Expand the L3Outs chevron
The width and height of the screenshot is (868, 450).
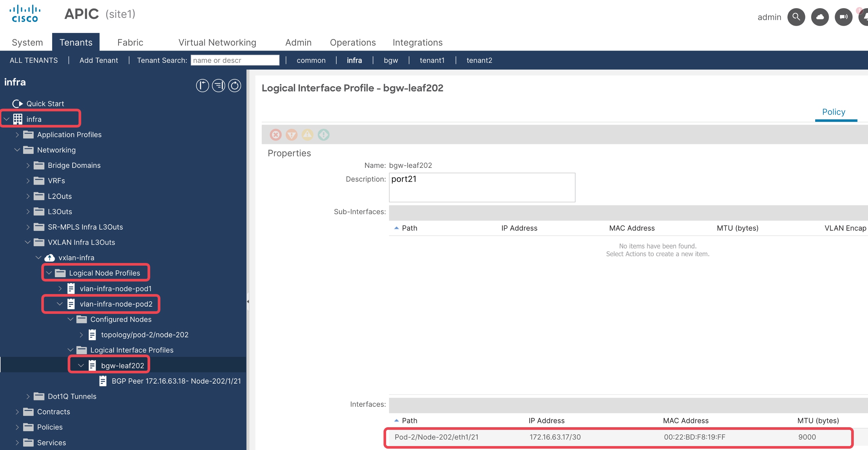tap(28, 211)
